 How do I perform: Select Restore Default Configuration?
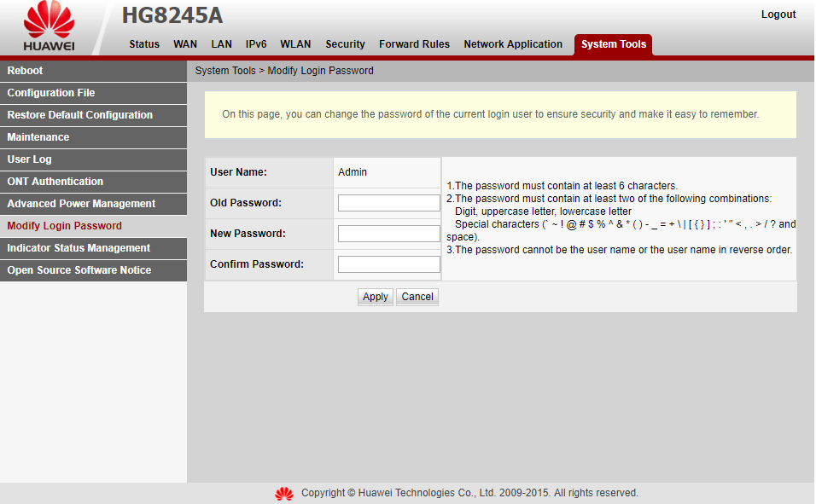pos(94,115)
